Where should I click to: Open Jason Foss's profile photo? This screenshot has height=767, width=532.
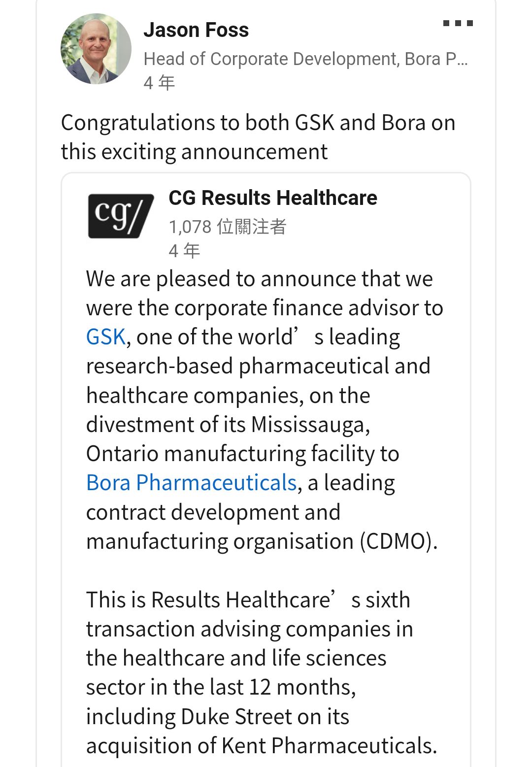coord(96,49)
